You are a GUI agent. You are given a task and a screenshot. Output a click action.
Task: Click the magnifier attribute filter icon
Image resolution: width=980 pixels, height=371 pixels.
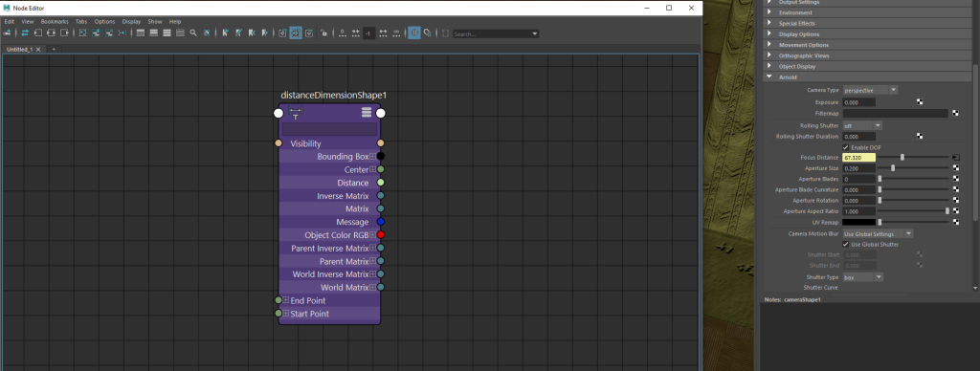point(193,33)
